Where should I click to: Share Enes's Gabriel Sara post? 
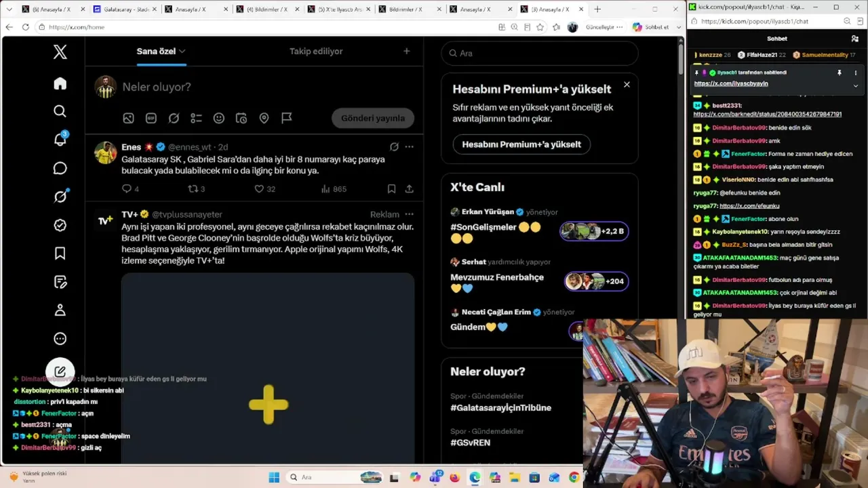(x=410, y=189)
